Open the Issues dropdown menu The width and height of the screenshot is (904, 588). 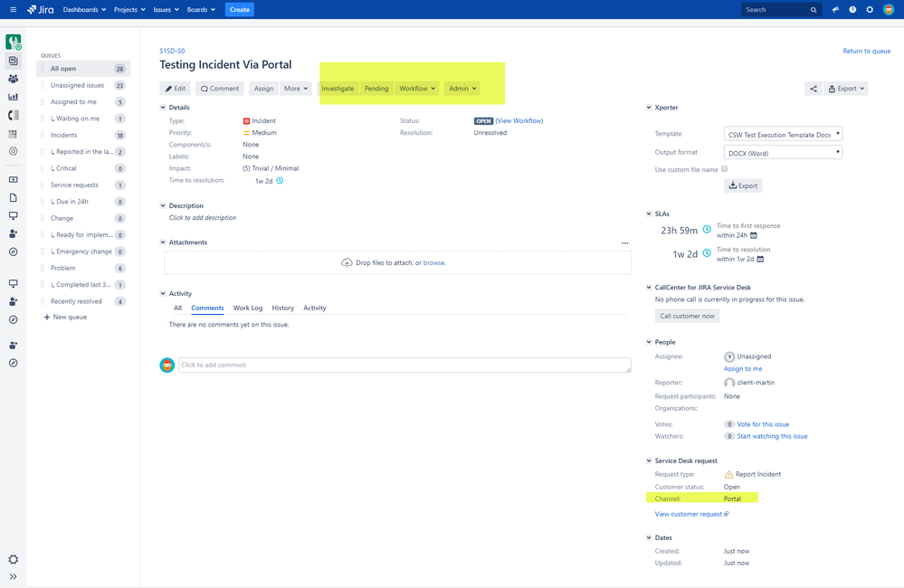point(166,10)
